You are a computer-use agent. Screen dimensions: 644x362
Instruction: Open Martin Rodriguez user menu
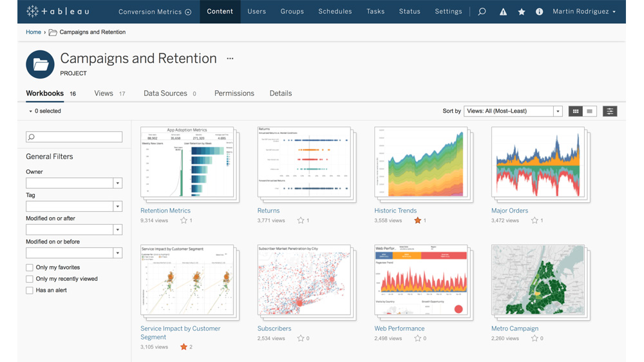[584, 12]
